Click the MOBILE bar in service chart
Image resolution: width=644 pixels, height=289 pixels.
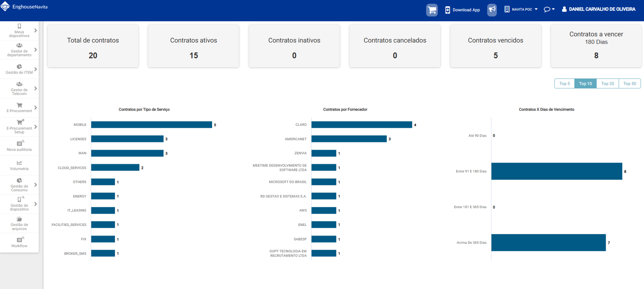point(151,125)
